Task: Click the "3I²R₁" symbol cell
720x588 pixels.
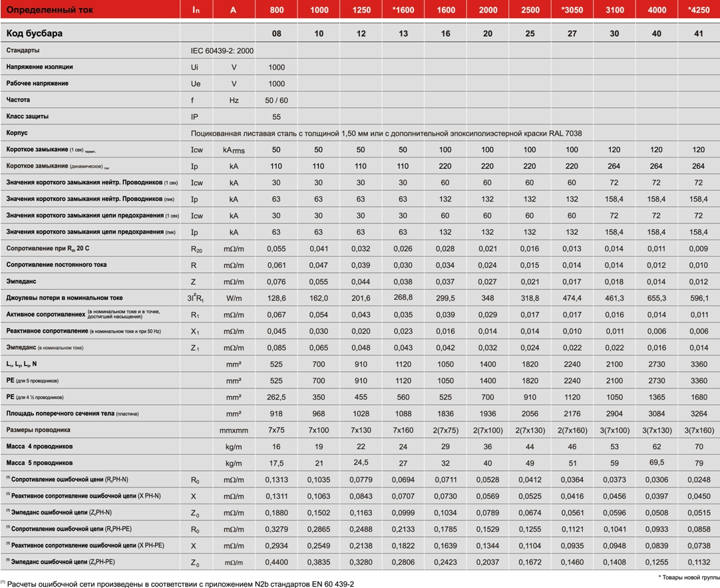Action: pyautogui.click(x=195, y=298)
